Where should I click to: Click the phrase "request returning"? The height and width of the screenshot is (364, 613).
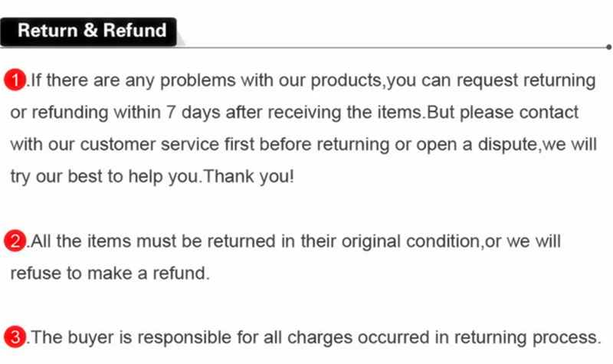click(x=526, y=80)
